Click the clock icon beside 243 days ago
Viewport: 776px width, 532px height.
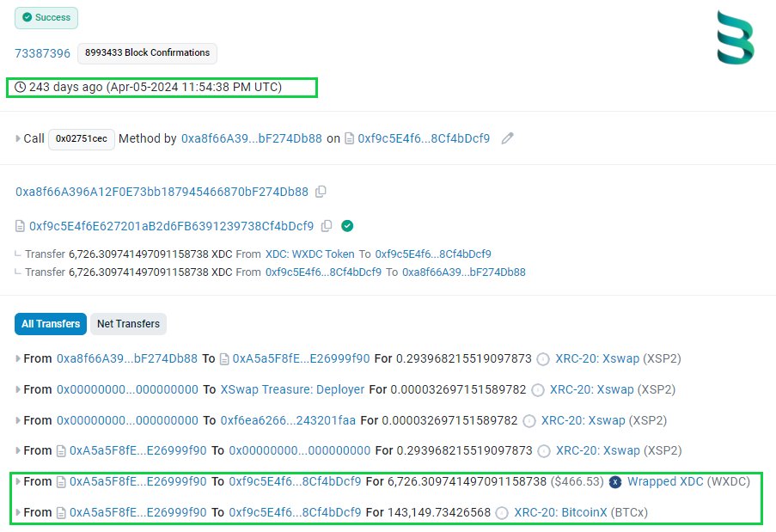(20, 87)
